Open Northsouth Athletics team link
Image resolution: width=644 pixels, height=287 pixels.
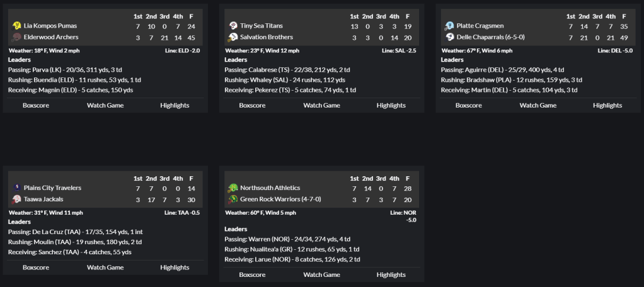coord(270,188)
